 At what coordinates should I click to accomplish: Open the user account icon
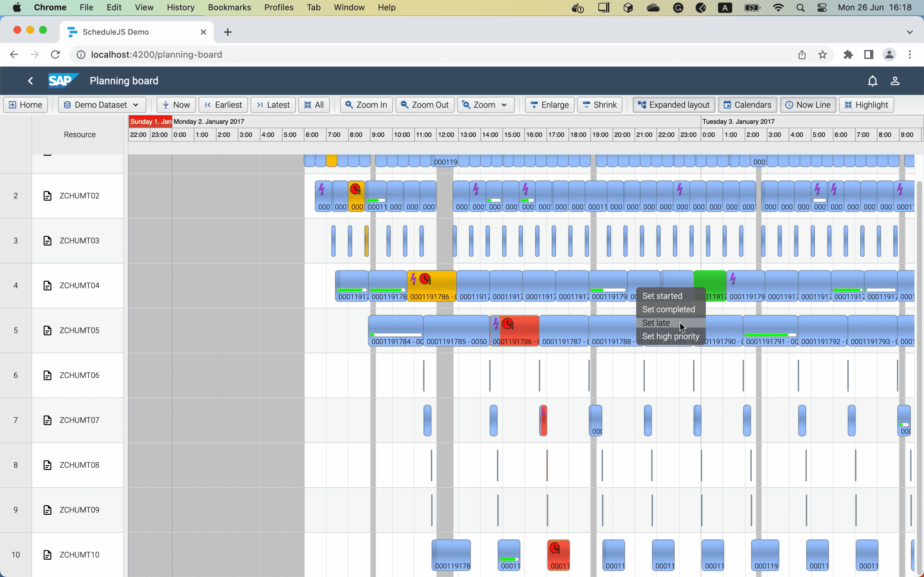[895, 80]
